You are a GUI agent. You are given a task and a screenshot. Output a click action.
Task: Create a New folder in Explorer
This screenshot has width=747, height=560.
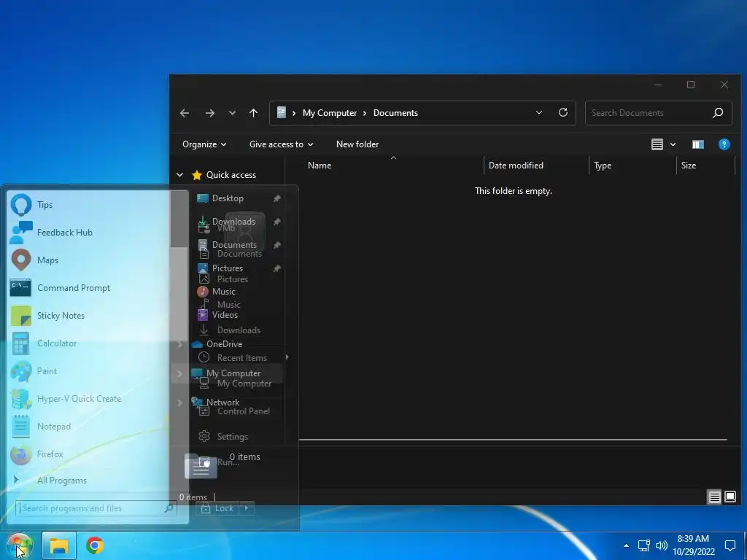pos(357,144)
